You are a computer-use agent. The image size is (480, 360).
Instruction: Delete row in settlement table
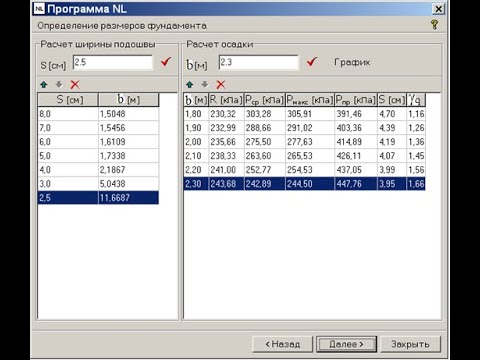[x=221, y=85]
